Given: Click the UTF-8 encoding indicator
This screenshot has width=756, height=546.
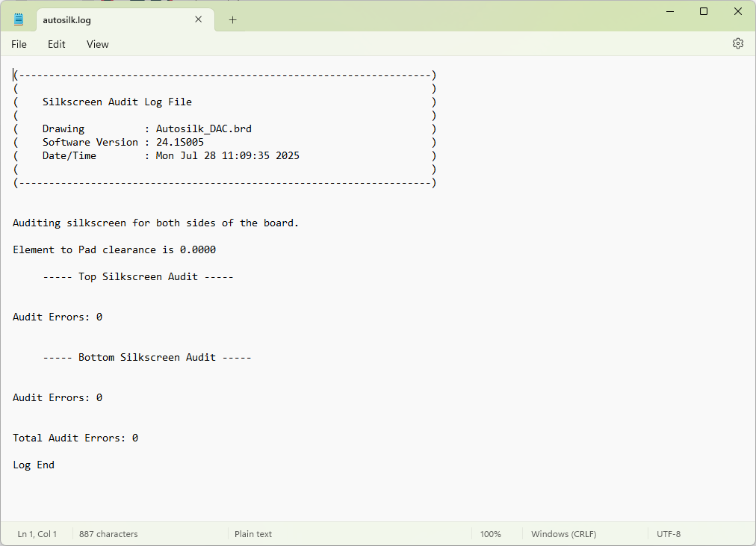Looking at the screenshot, I should 669,534.
